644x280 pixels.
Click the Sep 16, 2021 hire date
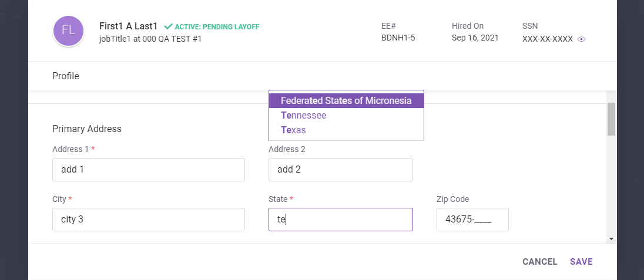point(475,38)
